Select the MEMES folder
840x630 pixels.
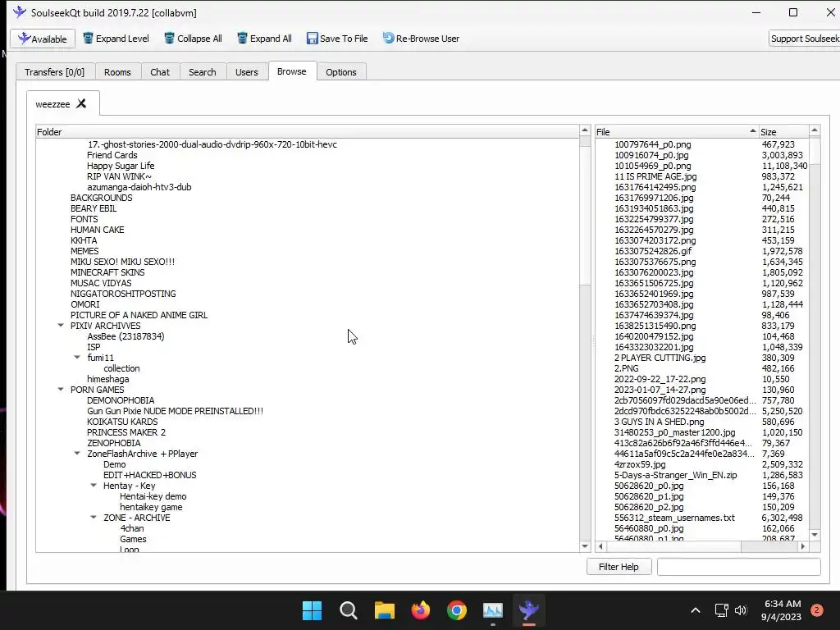click(x=84, y=251)
